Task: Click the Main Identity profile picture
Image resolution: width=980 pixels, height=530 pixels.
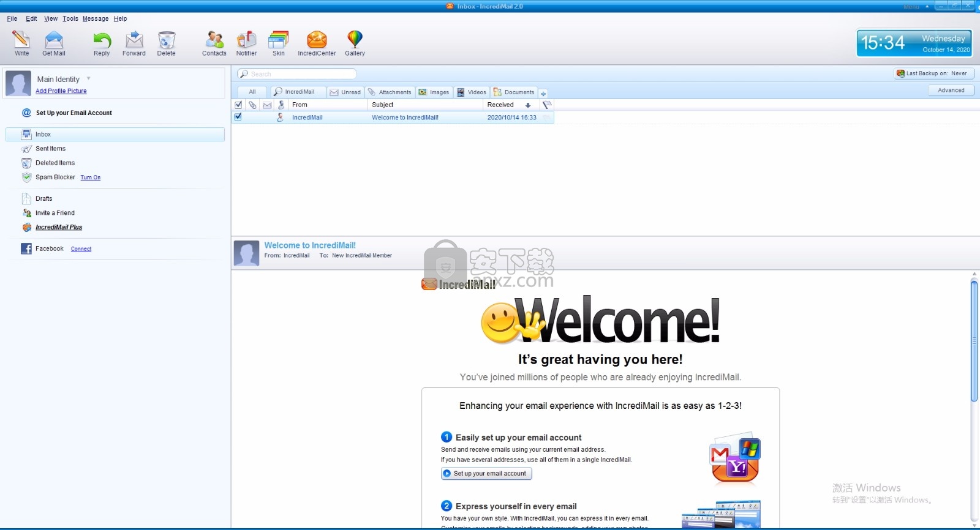Action: [x=18, y=83]
